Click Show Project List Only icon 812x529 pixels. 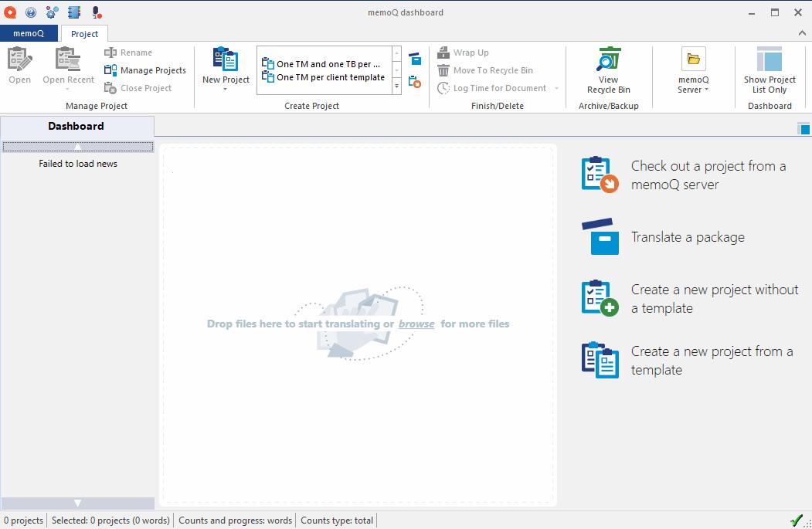click(770, 59)
